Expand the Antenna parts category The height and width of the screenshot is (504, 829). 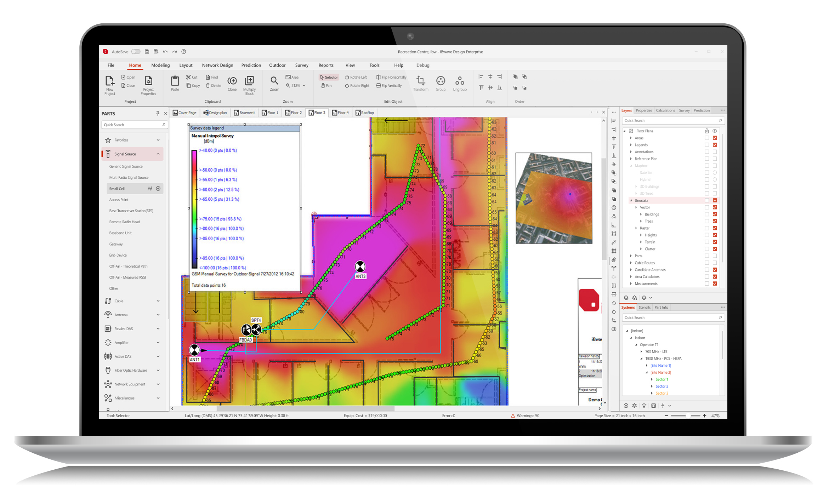coord(158,315)
